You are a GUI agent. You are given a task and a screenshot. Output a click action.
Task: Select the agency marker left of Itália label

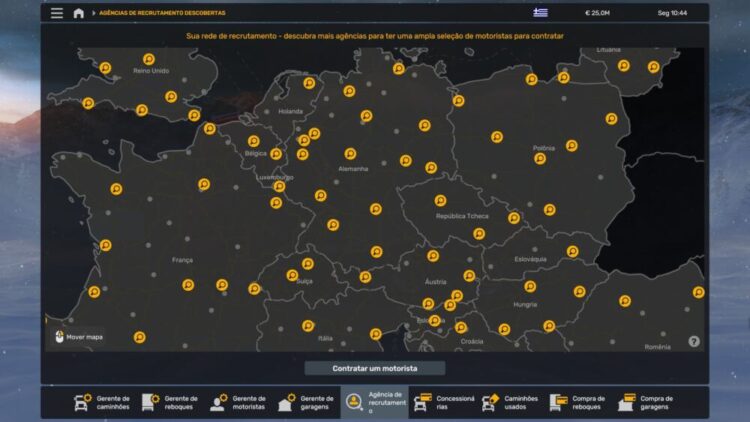[308, 326]
